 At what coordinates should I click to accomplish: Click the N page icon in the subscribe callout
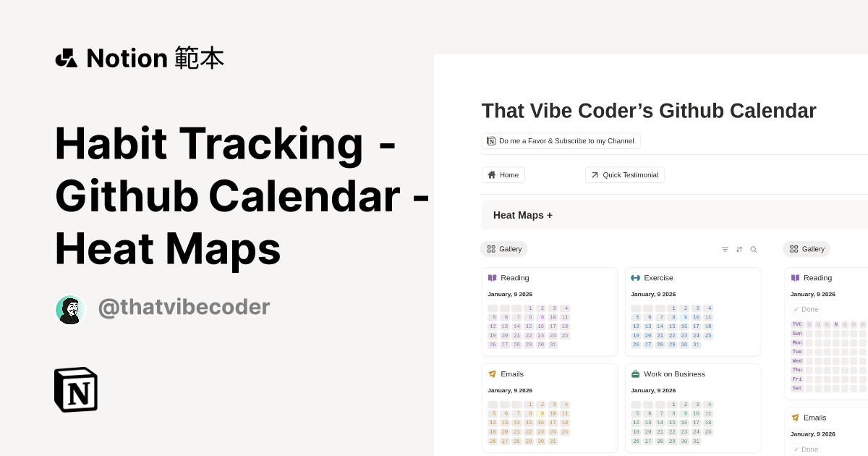coord(491,141)
